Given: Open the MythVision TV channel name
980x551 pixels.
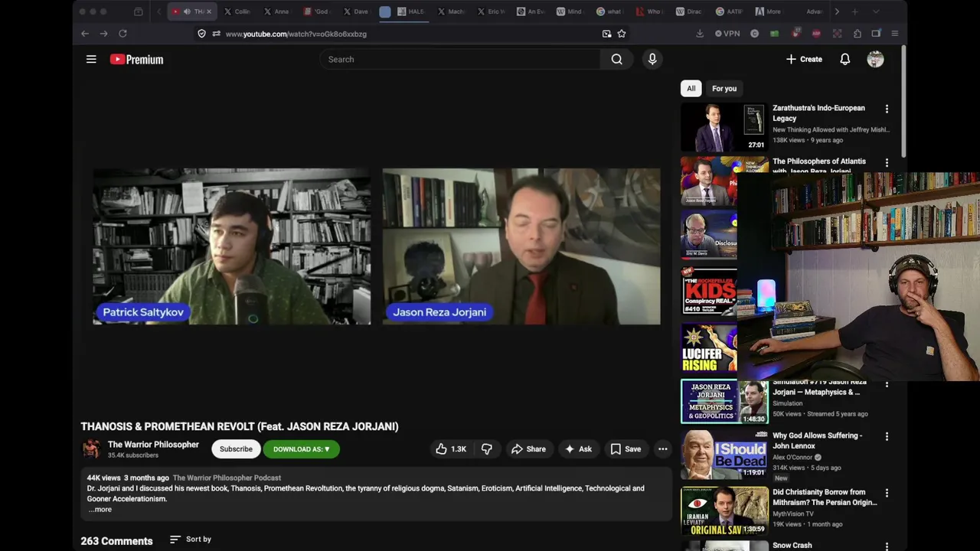Looking at the screenshot, I should tap(793, 514).
